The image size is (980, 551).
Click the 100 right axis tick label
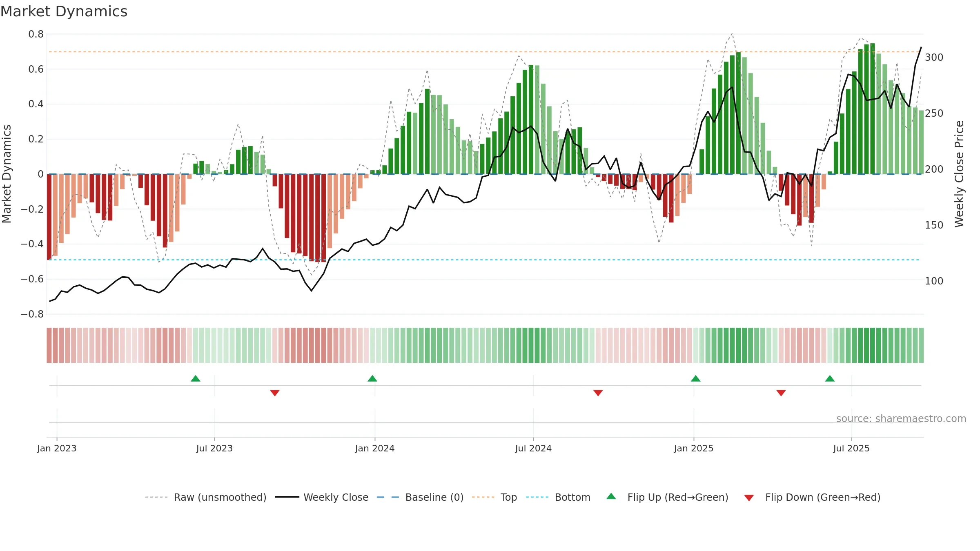coord(934,281)
